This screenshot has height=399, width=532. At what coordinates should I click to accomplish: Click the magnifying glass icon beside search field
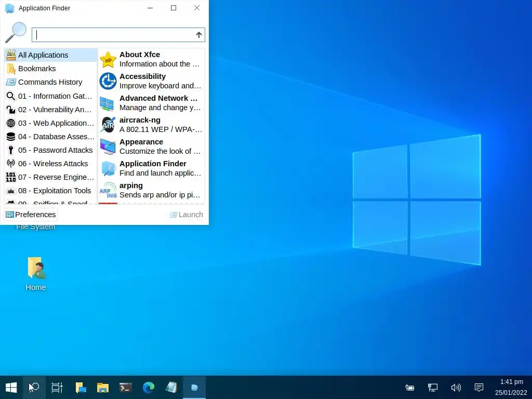[x=16, y=33]
